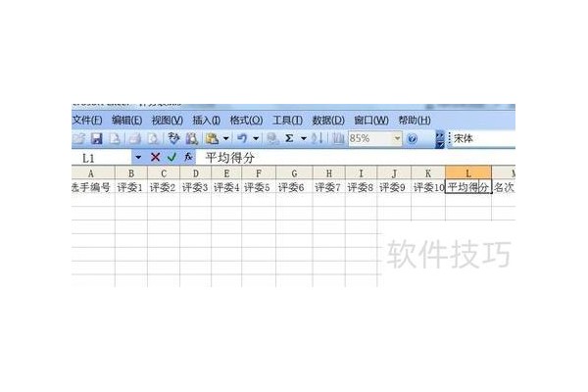
Task: Select column H header
Action: tap(329, 173)
